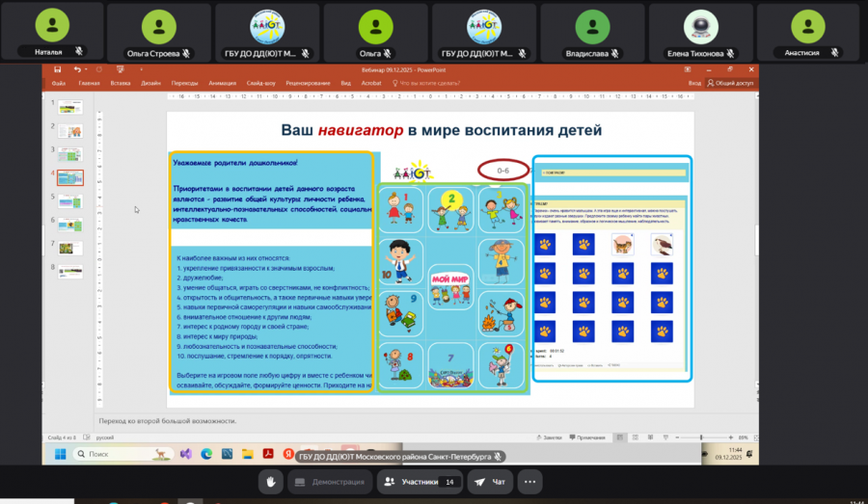Click the Undo arrow in quick access toolbar
Viewport: 868px width, 504px height.
pos(76,69)
